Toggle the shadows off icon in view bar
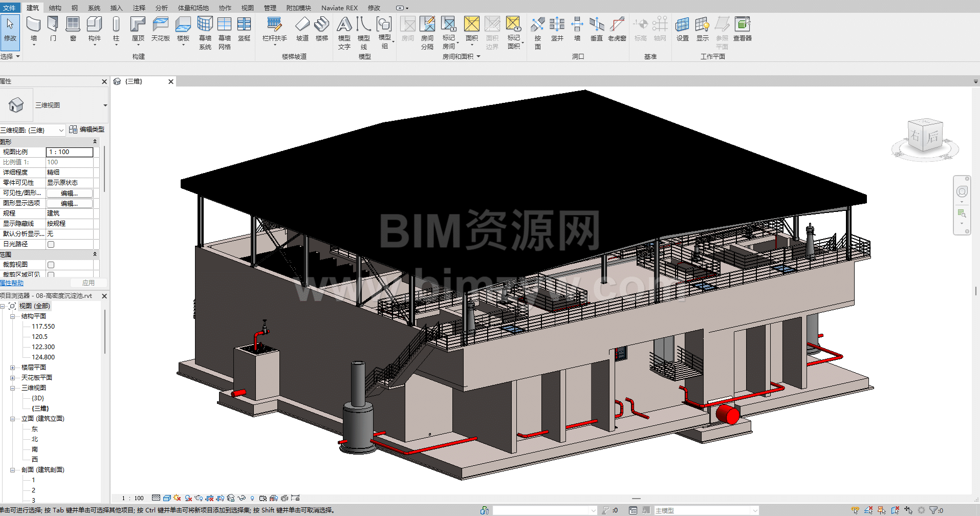Screen dimensions: 980x516 [188, 498]
